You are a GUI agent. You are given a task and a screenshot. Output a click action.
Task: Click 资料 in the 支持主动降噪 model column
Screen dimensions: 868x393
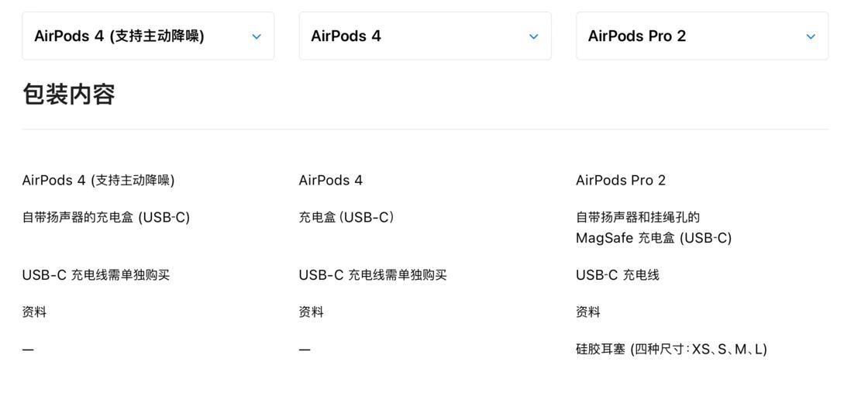34,312
